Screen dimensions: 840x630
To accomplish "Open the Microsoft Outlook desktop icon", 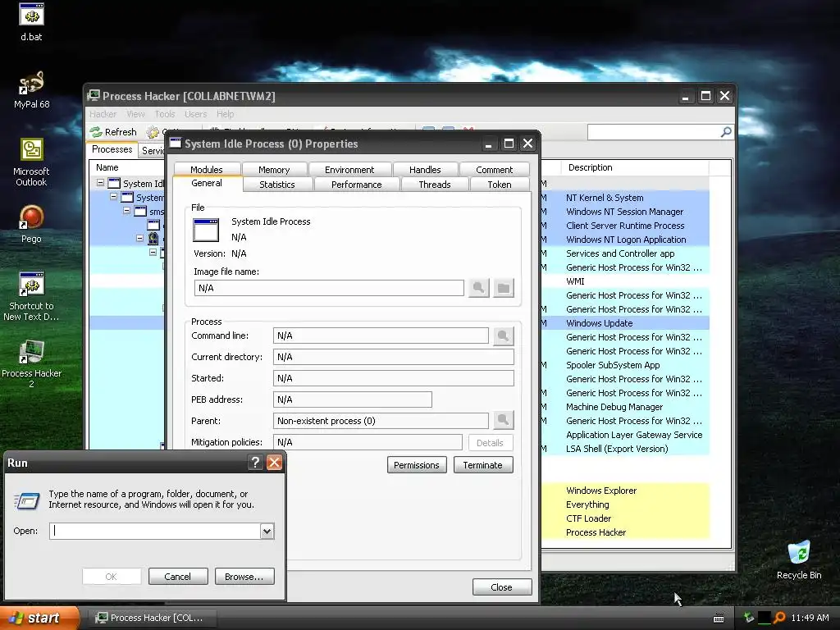I will coord(31,162).
